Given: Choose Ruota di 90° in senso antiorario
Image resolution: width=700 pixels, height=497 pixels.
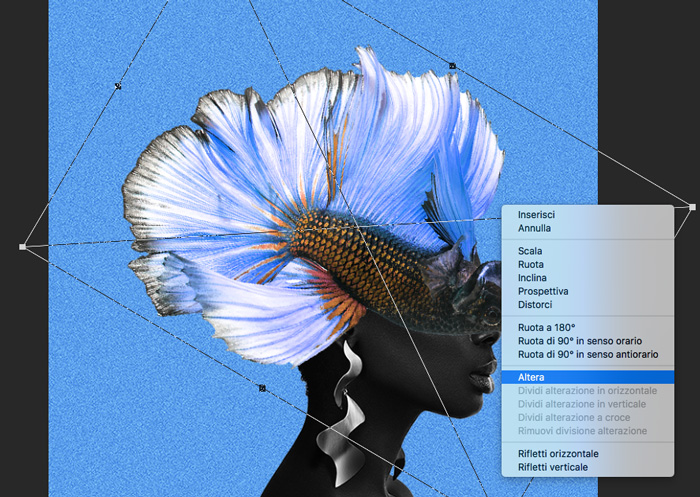Looking at the screenshot, I should 588,354.
